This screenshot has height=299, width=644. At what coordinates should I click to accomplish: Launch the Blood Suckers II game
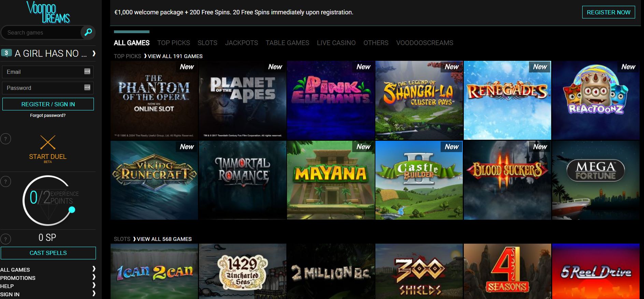pyautogui.click(x=507, y=180)
